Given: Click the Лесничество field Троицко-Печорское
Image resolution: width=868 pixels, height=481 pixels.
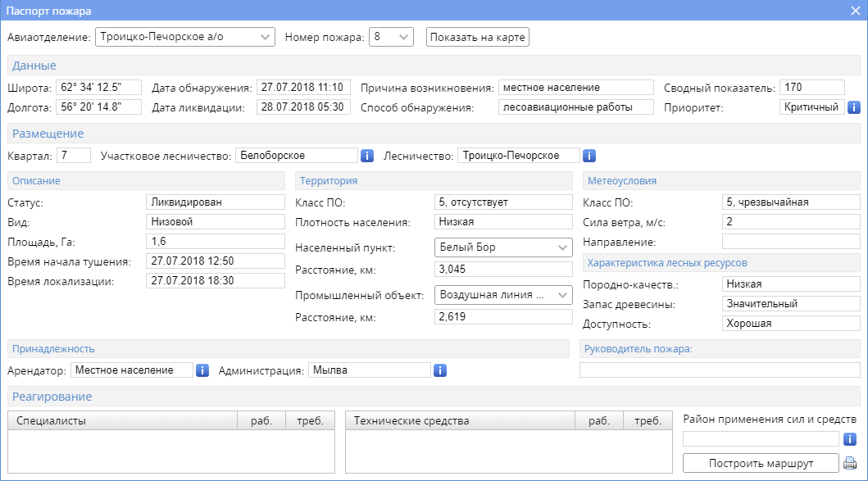Looking at the screenshot, I should click(x=519, y=156).
